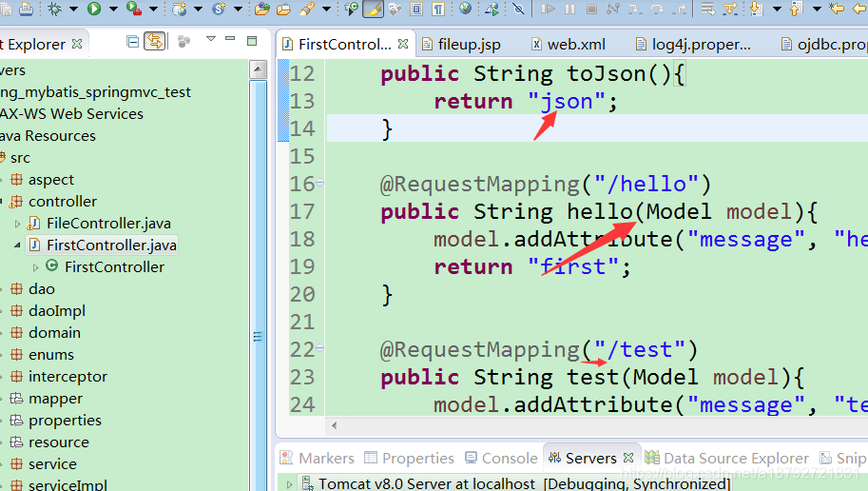The image size is (868, 491).
Task: Click the Open Web Browser globe icon
Action: [466, 9]
